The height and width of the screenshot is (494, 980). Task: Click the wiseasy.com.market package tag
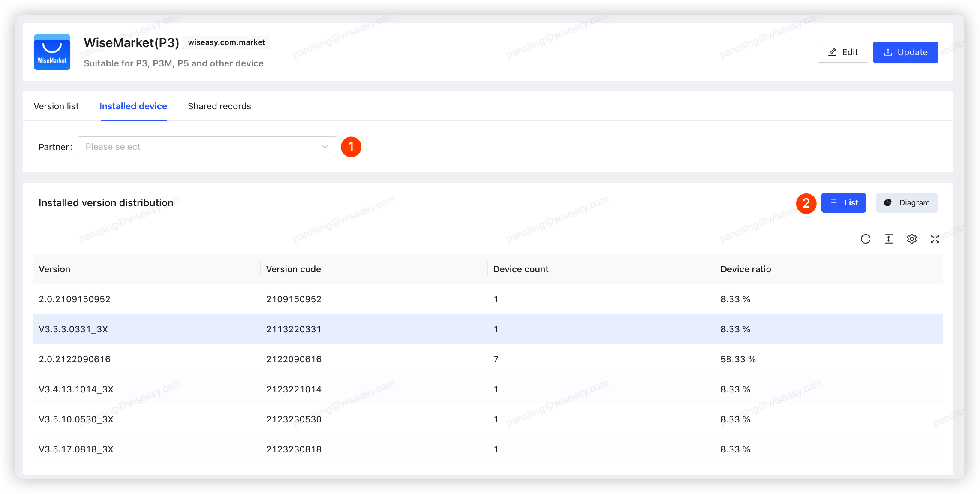pos(226,42)
